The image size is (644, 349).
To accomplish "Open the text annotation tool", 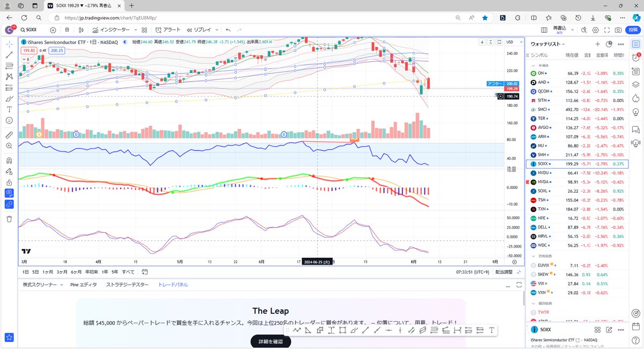I will [9, 109].
